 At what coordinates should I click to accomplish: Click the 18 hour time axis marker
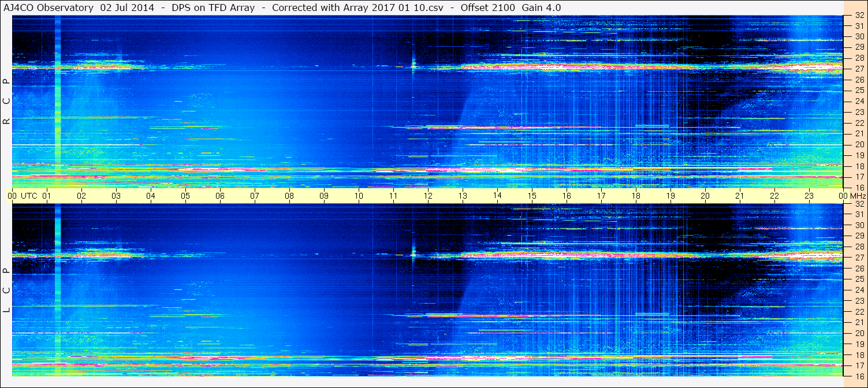pos(636,196)
